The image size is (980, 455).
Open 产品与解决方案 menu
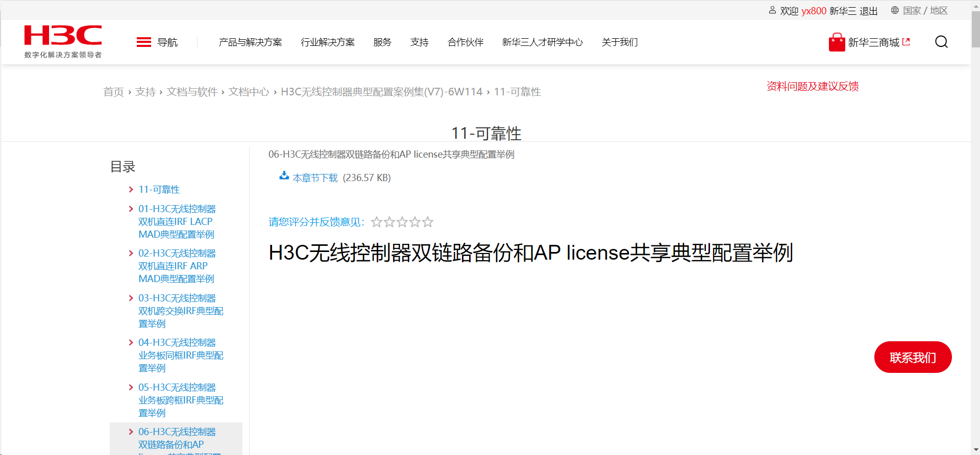[x=250, y=42]
